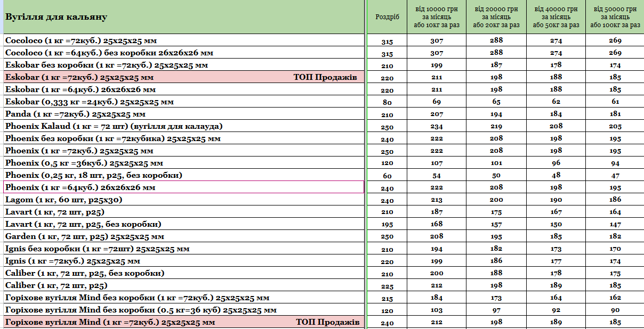The image size is (644, 329).
Task: Click the 'Panda (1 кг =72куб.)' cell
Action: [x=183, y=114]
